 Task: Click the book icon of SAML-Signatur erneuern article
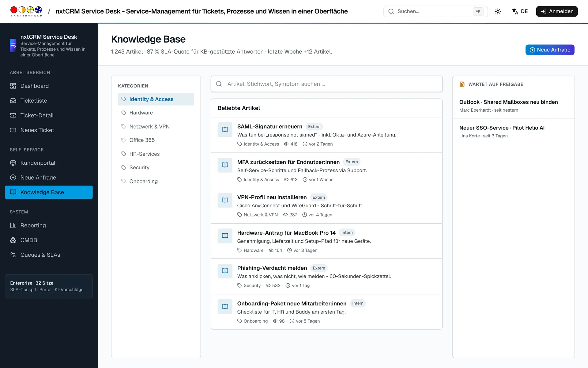point(225,130)
